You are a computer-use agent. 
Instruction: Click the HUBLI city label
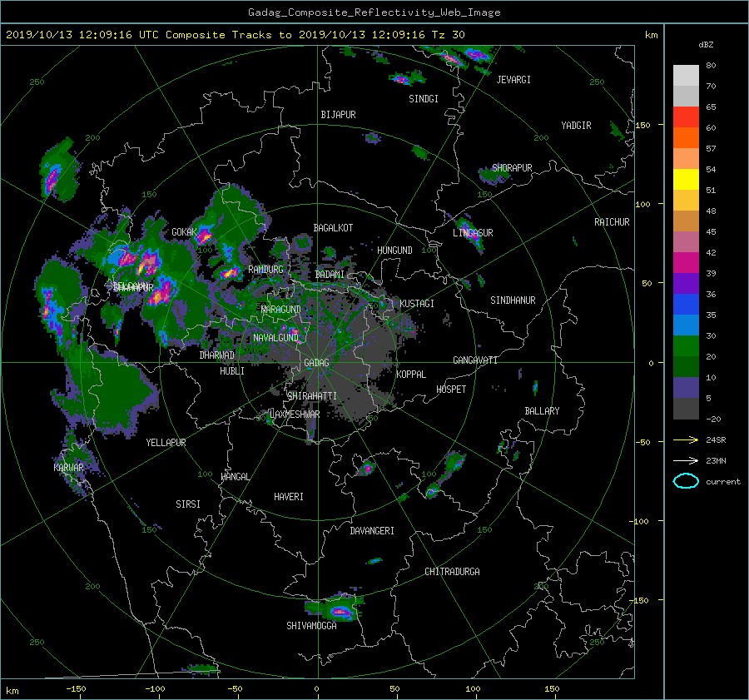(232, 371)
